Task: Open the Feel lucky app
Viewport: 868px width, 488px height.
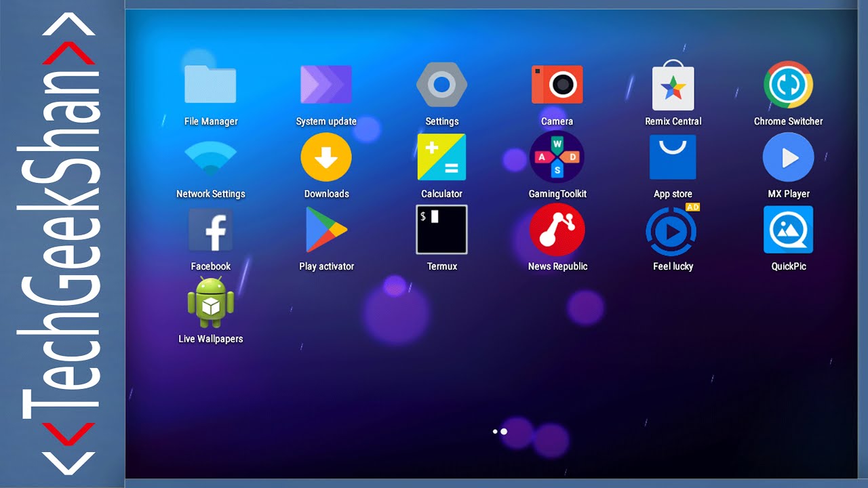Action: (672, 230)
